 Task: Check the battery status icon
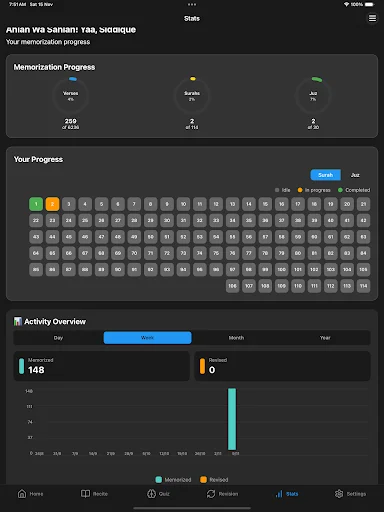(x=369, y=4)
